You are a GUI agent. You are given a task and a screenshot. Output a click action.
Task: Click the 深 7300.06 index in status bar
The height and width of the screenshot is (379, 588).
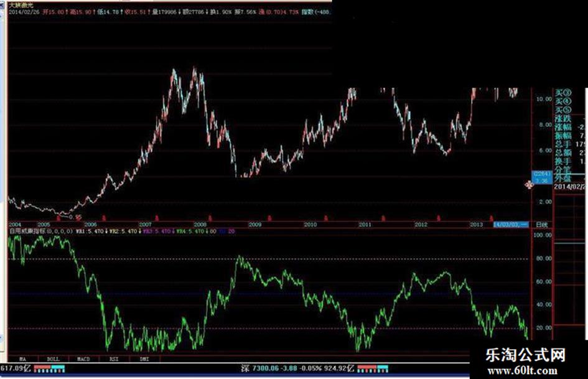260,368
